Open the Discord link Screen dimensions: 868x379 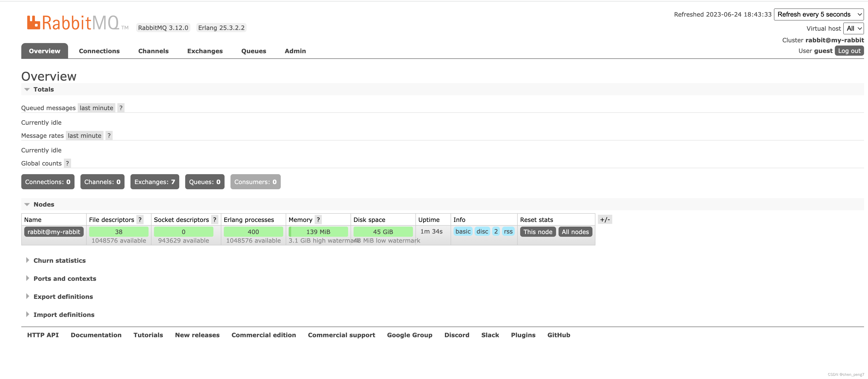(x=457, y=335)
